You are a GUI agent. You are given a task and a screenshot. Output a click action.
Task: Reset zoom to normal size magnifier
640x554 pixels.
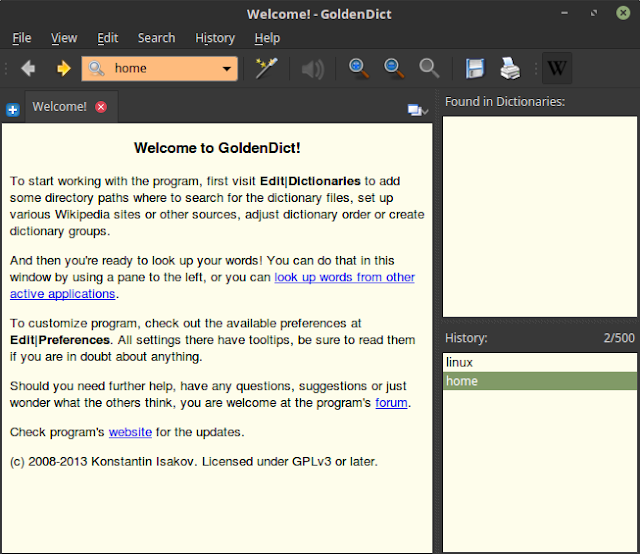coord(429,68)
